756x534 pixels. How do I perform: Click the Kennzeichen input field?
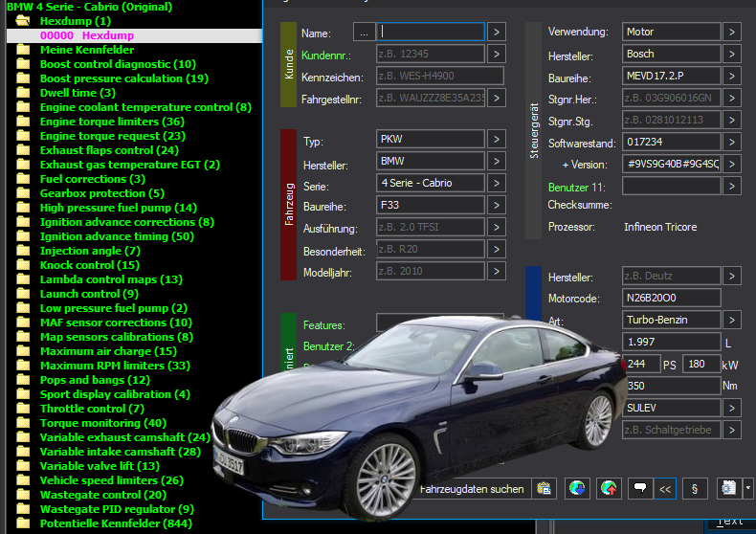[x=439, y=76]
